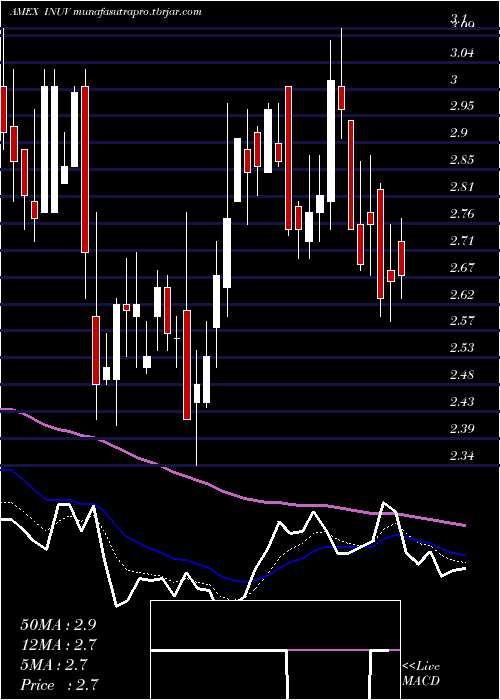Click the 12MA : 2.7 reading
Screen dimensions: 500x700
[58, 645]
